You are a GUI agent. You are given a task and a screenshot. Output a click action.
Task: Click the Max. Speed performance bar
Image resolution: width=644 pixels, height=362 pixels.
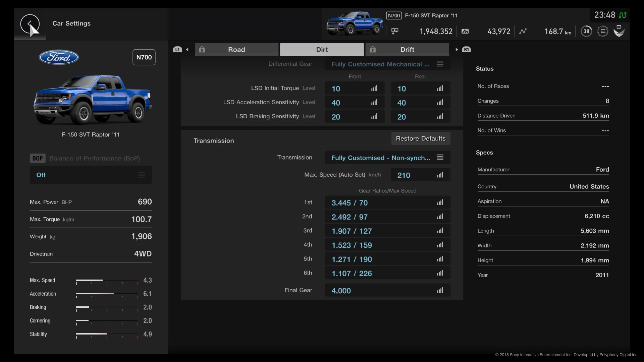[x=107, y=281]
